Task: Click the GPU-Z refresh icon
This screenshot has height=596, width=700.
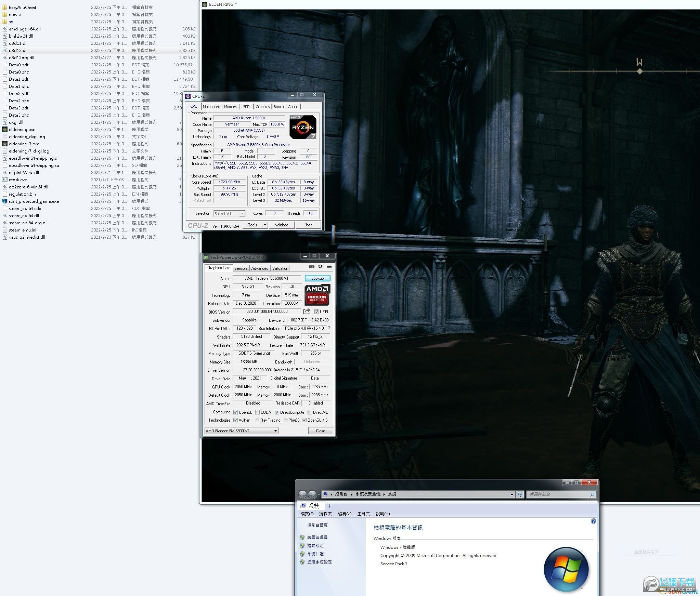Action: coord(320,266)
